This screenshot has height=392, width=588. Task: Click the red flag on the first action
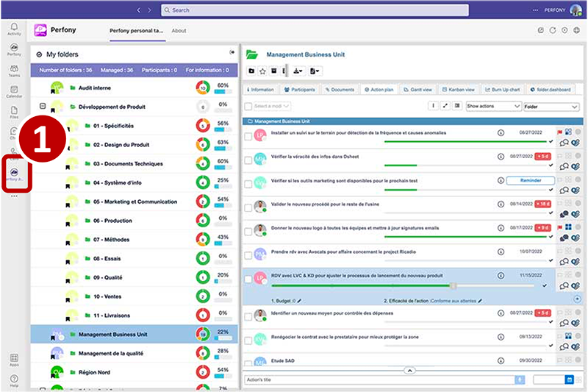(559, 133)
